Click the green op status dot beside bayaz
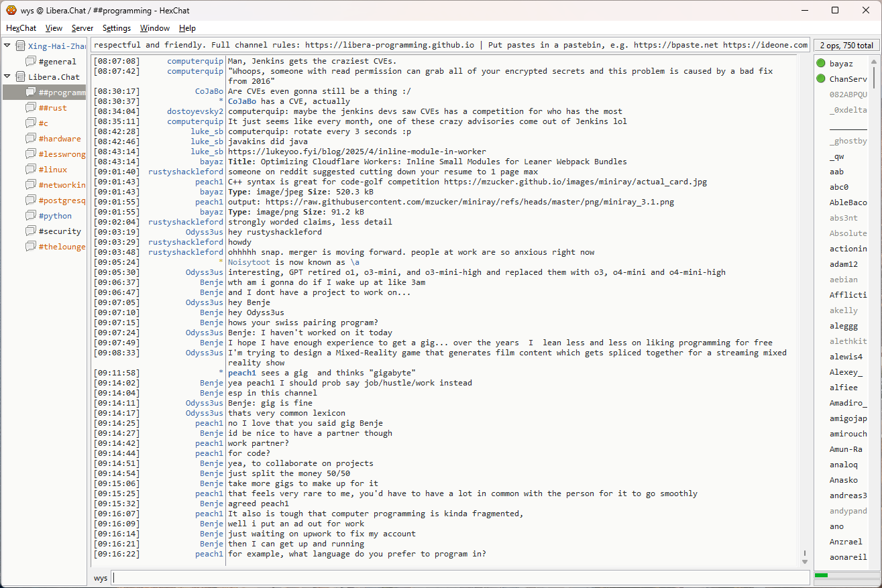Viewport: 882px width, 588px height. pyautogui.click(x=820, y=64)
